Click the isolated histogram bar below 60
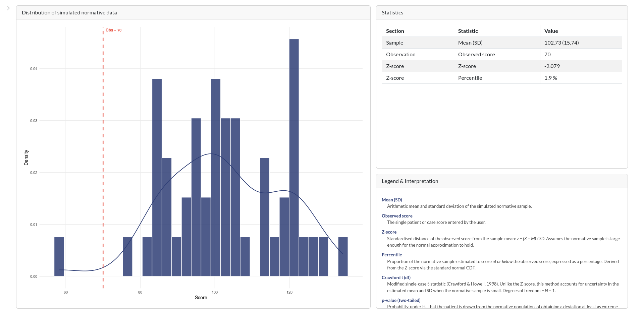644x314 pixels. [59, 256]
